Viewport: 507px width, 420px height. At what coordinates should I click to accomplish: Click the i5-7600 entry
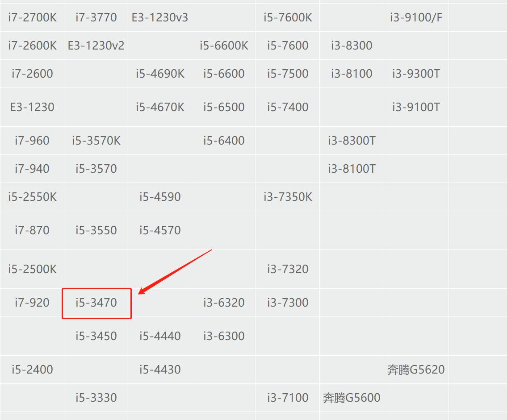pyautogui.click(x=288, y=46)
